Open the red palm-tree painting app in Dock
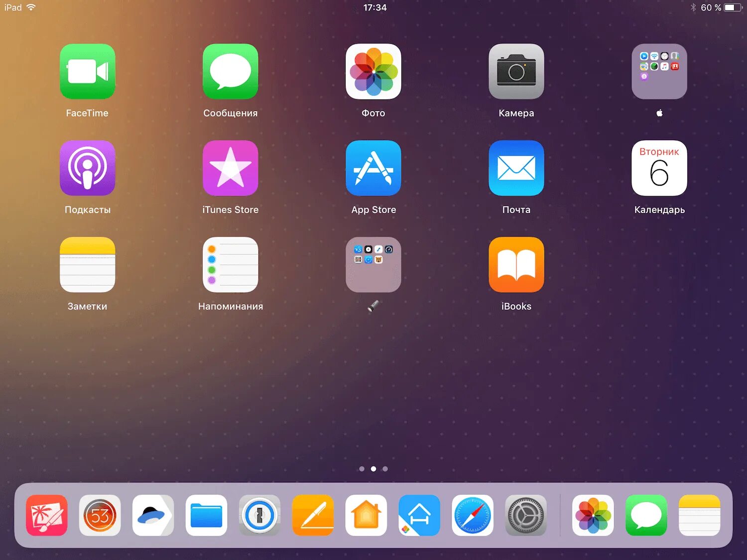Image resolution: width=747 pixels, height=560 pixels. pyautogui.click(x=47, y=515)
